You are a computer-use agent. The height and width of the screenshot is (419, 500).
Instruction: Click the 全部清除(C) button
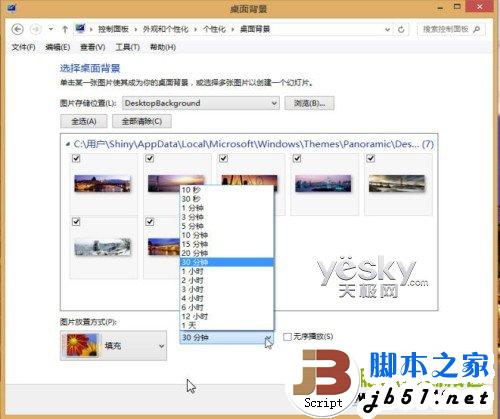coord(142,121)
